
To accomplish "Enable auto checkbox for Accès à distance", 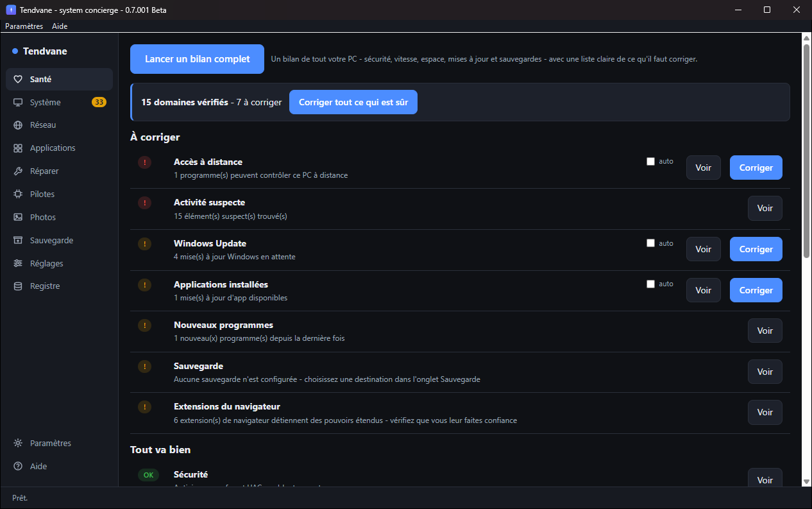I will click(650, 162).
